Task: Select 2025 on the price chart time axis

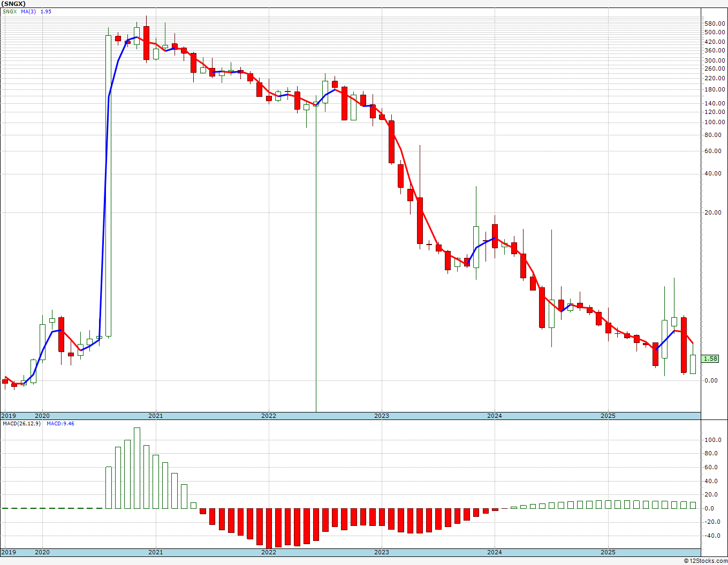Action: 608,416
